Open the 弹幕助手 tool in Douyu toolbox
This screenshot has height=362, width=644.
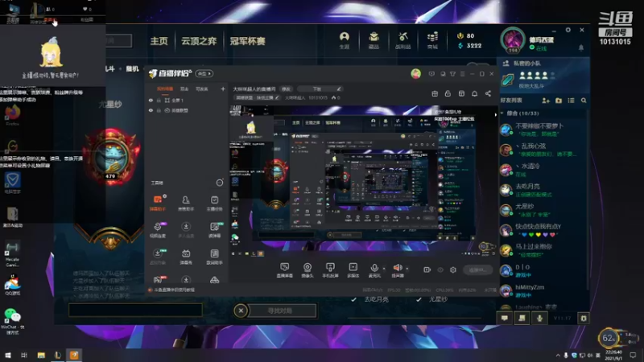pyautogui.click(x=158, y=203)
